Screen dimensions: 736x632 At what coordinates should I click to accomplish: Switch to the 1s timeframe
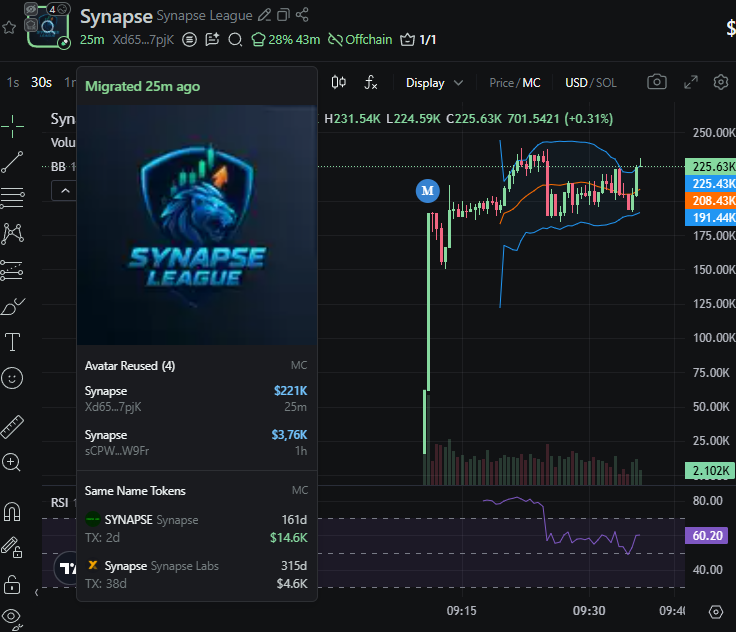tap(13, 83)
